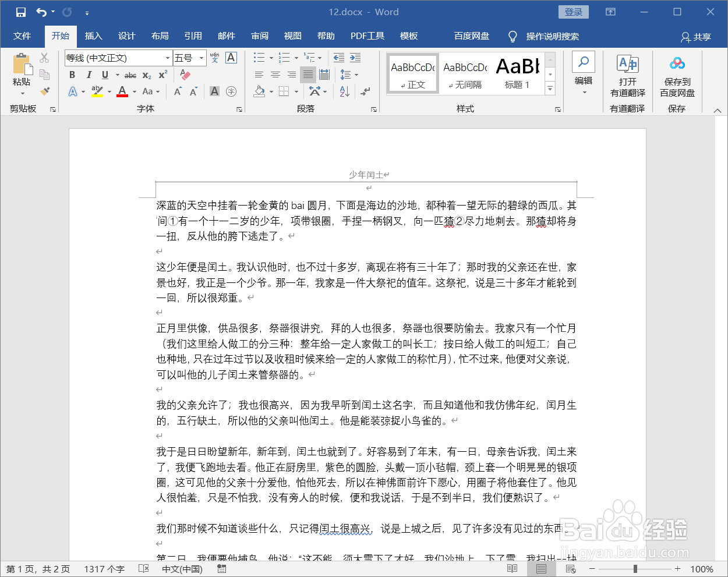Open the 文件 menu
Viewport: 728px width, 577px height.
tap(22, 36)
